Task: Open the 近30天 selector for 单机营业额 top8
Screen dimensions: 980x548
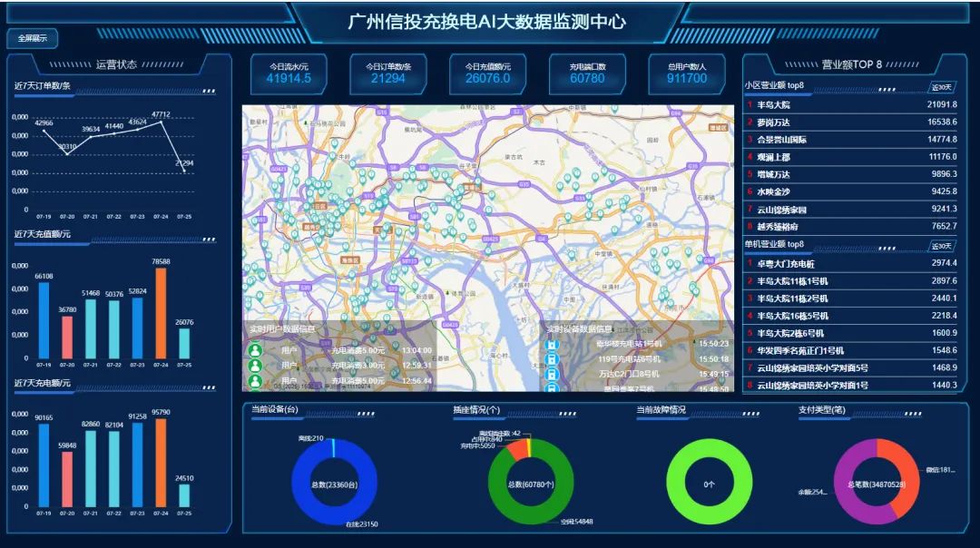Action: pyautogui.click(x=941, y=246)
